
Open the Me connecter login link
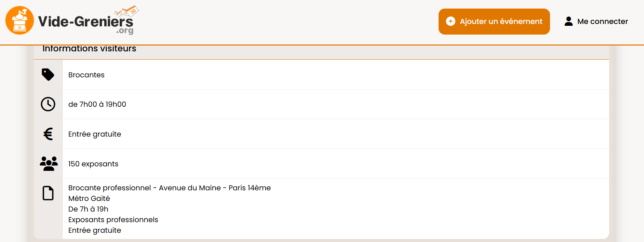point(602,21)
